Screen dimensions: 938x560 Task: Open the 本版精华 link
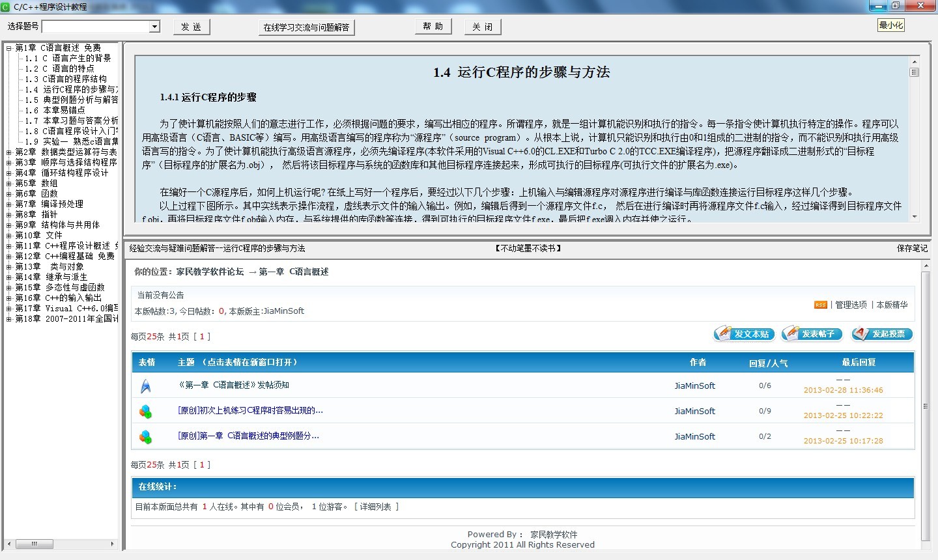click(x=892, y=305)
